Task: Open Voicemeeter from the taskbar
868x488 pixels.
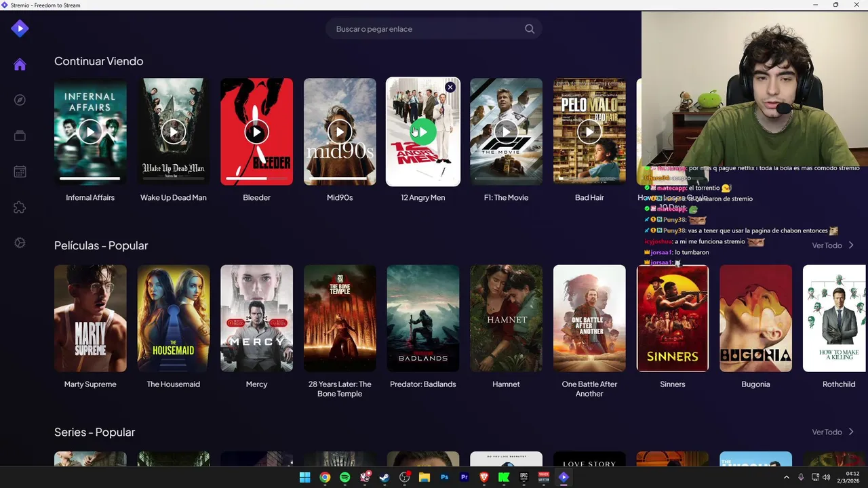Action: 543,477
